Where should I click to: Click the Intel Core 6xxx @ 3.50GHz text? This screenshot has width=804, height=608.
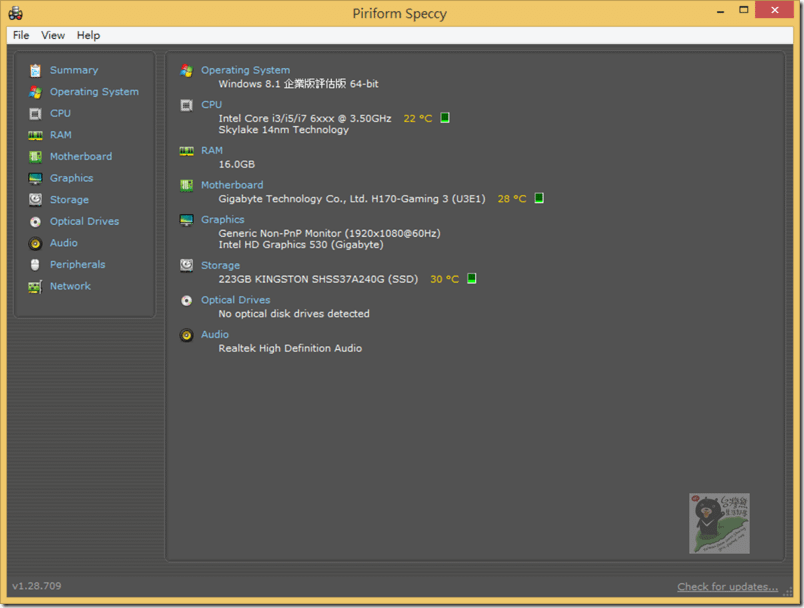pos(305,118)
